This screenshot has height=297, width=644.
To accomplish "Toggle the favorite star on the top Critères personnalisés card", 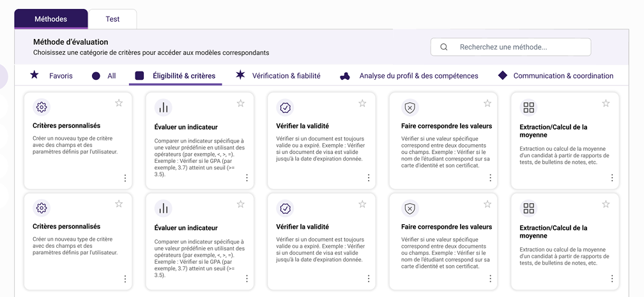I will click(119, 103).
